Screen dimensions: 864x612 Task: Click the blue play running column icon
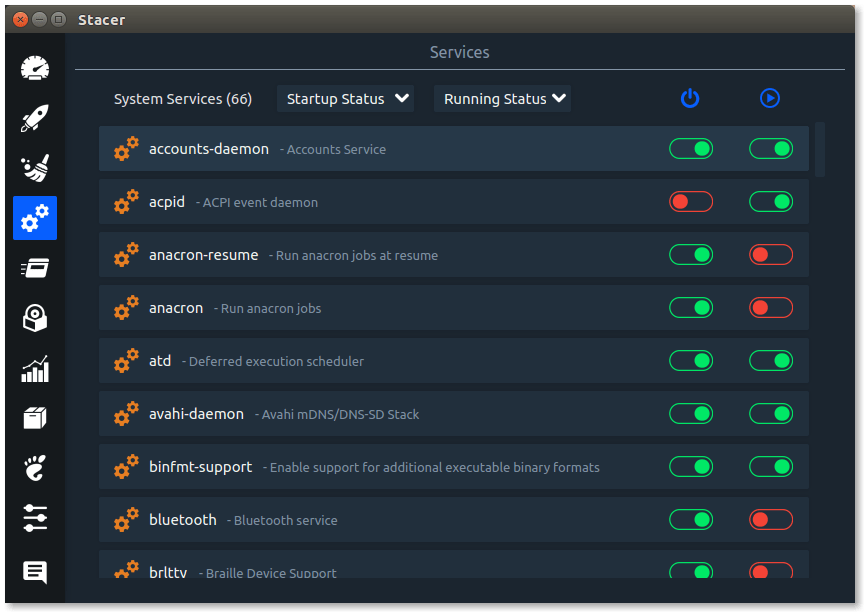tap(770, 98)
